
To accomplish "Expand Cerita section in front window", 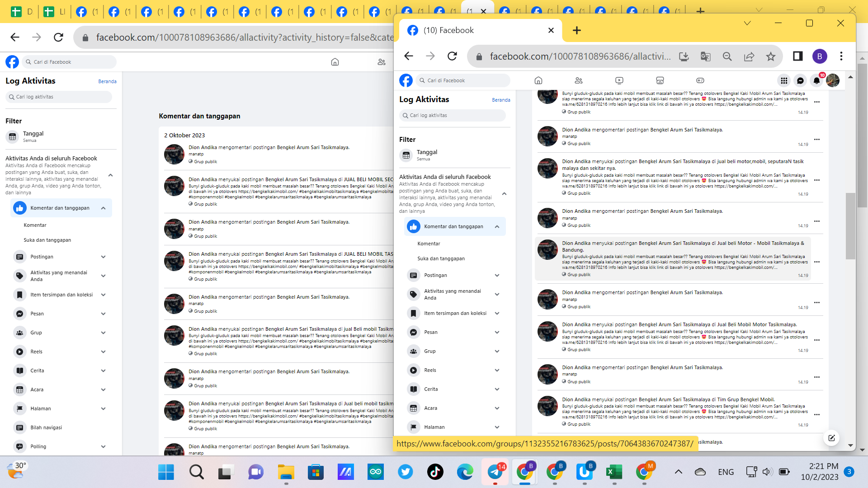I will click(497, 389).
